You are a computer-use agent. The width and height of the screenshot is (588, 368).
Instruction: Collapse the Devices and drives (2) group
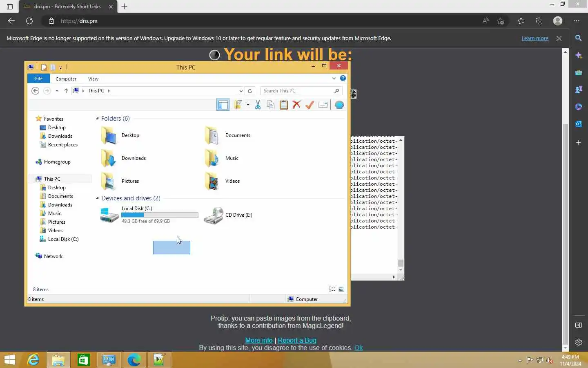[97, 198]
